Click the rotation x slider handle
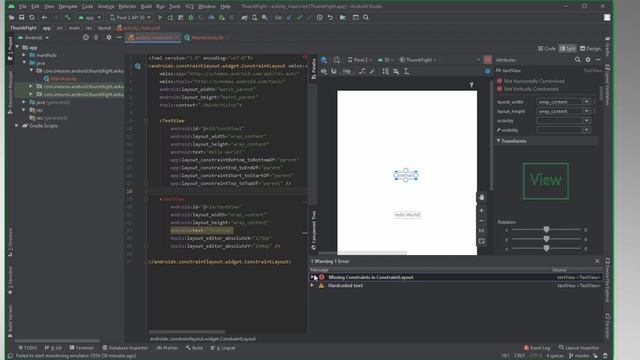640x360 pixels. pyautogui.click(x=546, y=230)
